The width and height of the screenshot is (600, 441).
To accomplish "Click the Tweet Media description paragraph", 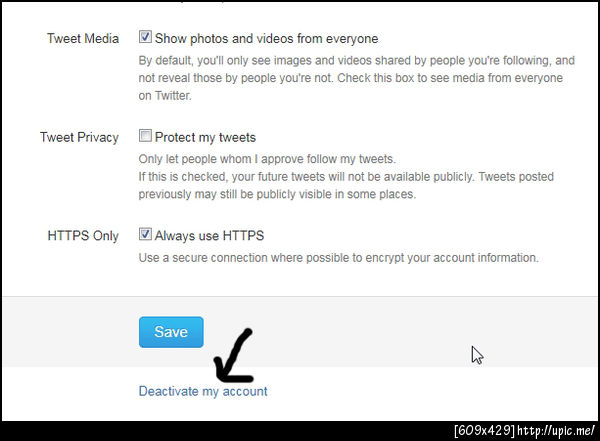I will (x=357, y=78).
